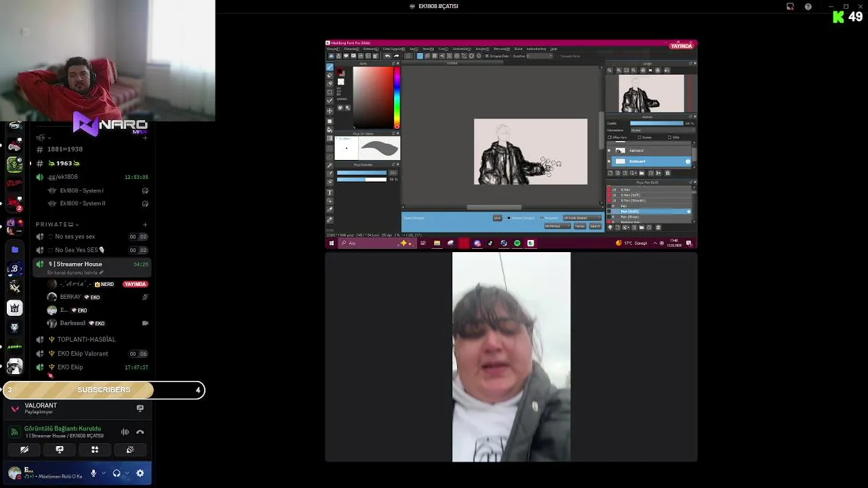Delete layer with trash icon in layer panel
Viewport: 868px width, 488px height.
pyautogui.click(x=667, y=173)
